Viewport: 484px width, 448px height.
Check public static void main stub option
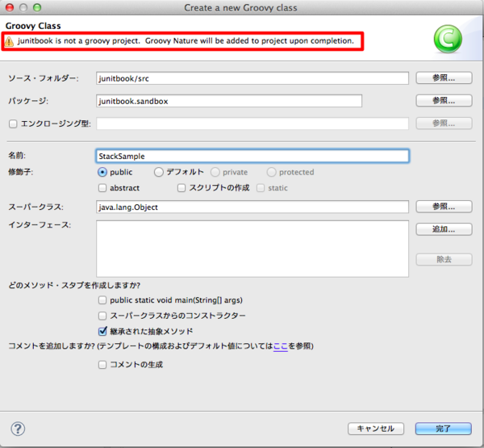[102, 300]
